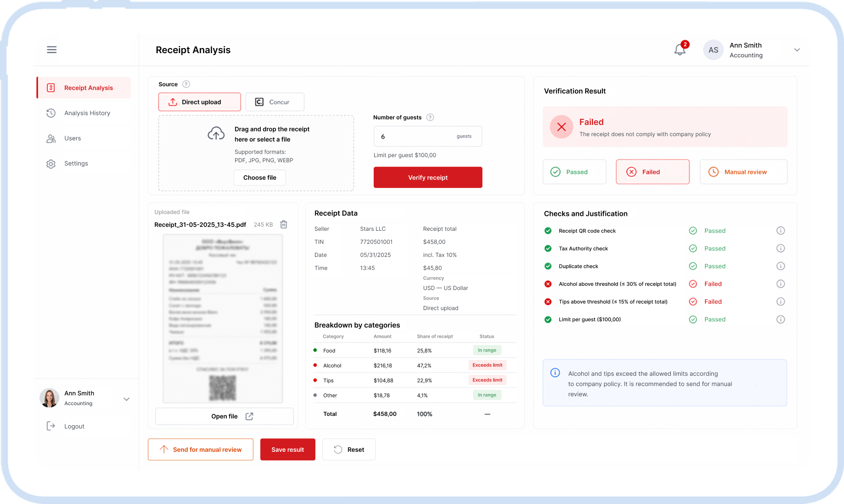
Task: Click the sidebar user profile photo
Action: point(49,398)
